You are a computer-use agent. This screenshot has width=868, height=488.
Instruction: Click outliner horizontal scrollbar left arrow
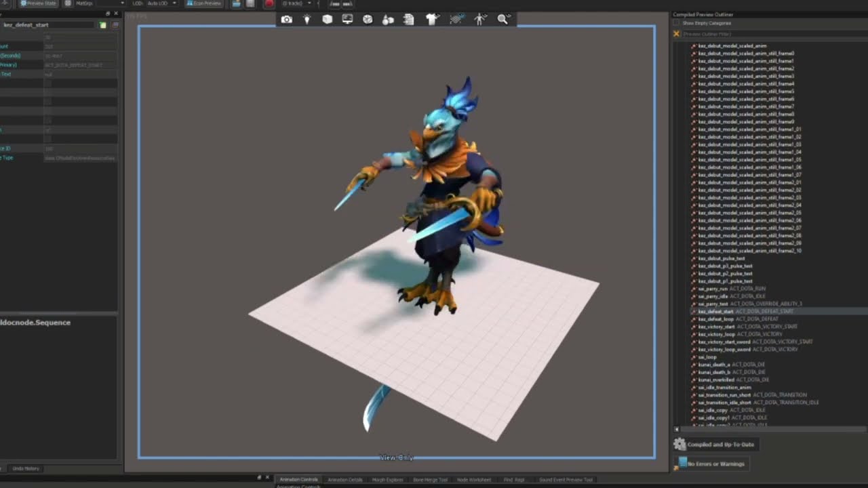click(676, 429)
